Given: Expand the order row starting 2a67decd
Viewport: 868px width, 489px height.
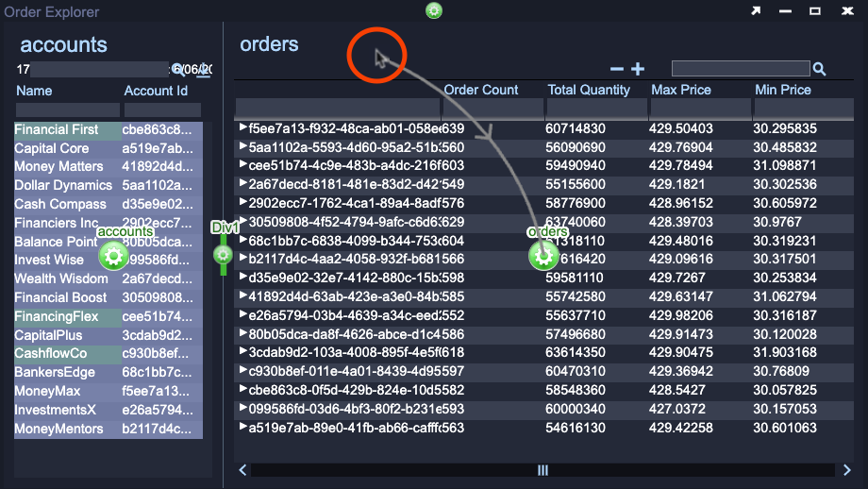Looking at the screenshot, I should coord(242,183).
